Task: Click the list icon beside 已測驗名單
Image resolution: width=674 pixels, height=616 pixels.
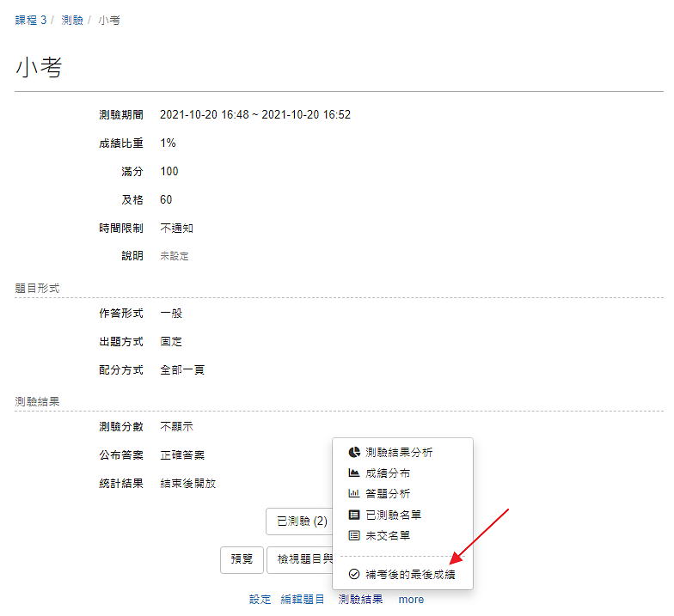Action: click(354, 515)
